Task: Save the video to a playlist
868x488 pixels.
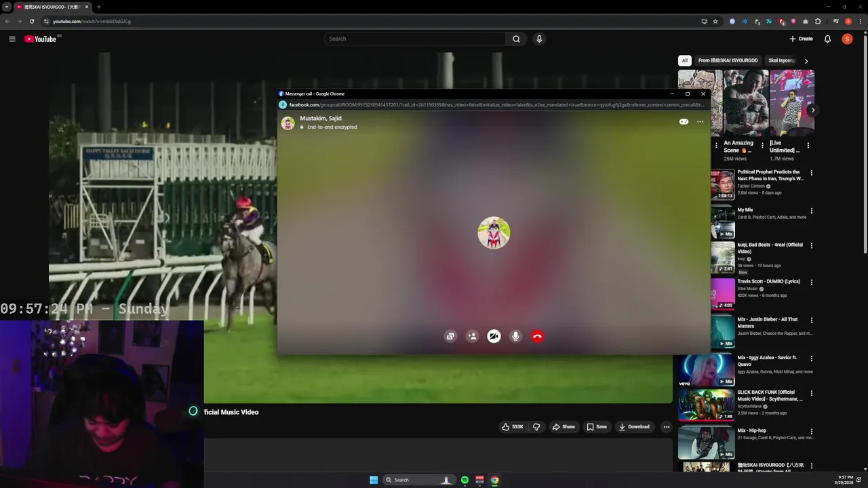Action: click(597, 427)
